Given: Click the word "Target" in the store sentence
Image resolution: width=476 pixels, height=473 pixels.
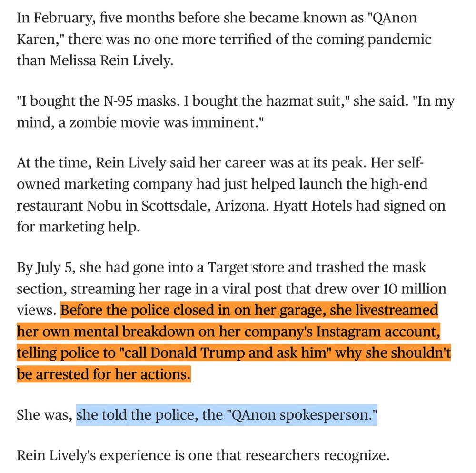Looking at the screenshot, I should [227, 268].
